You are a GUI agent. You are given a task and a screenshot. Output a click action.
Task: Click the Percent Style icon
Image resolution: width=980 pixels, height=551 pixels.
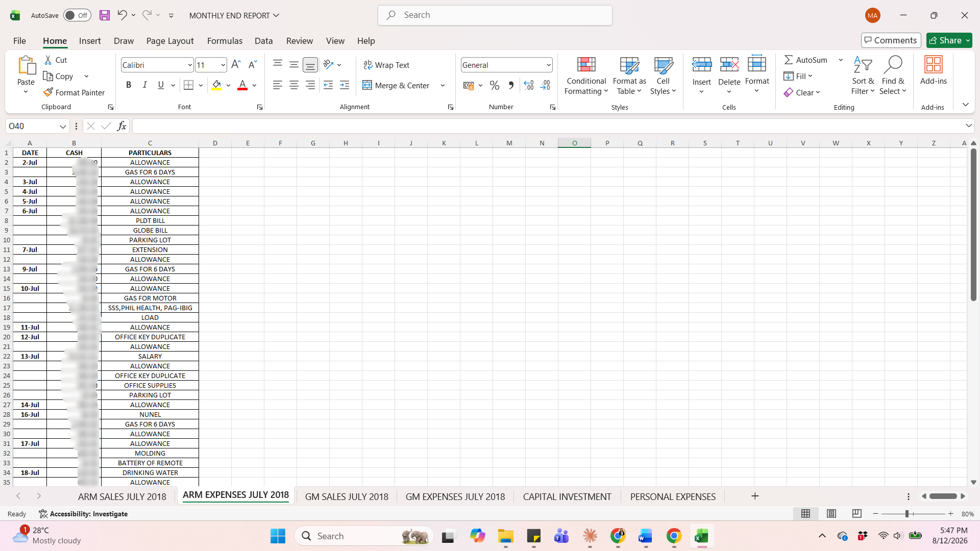pyautogui.click(x=494, y=85)
